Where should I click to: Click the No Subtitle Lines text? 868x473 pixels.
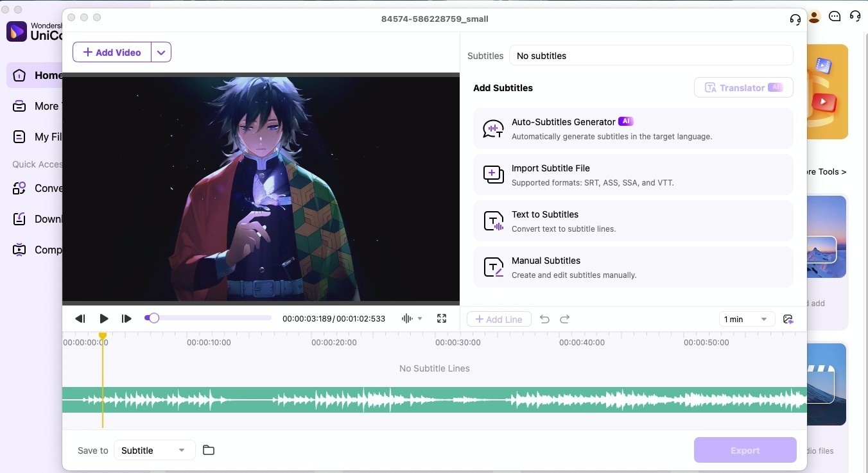pos(435,368)
